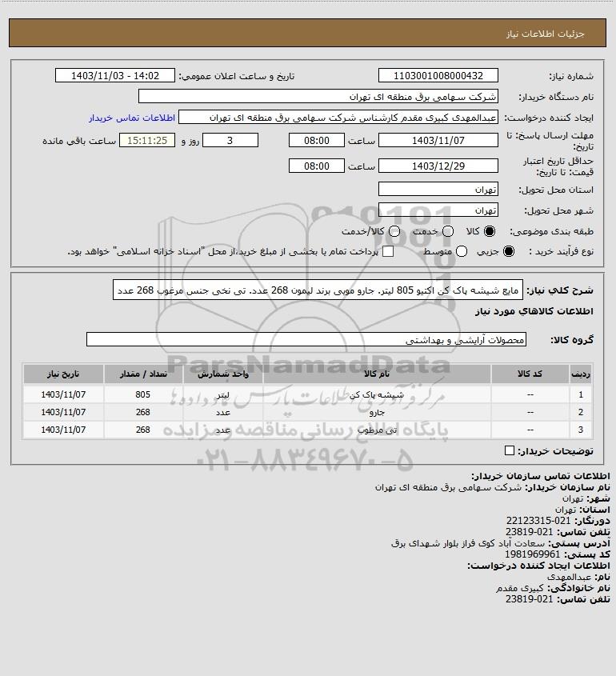
Task: Select the جزیی purchase type radio
Action: click(x=509, y=251)
